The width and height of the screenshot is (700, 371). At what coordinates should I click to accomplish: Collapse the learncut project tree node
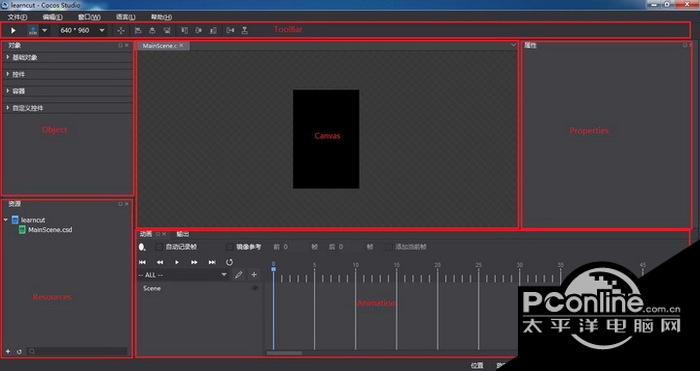point(6,220)
